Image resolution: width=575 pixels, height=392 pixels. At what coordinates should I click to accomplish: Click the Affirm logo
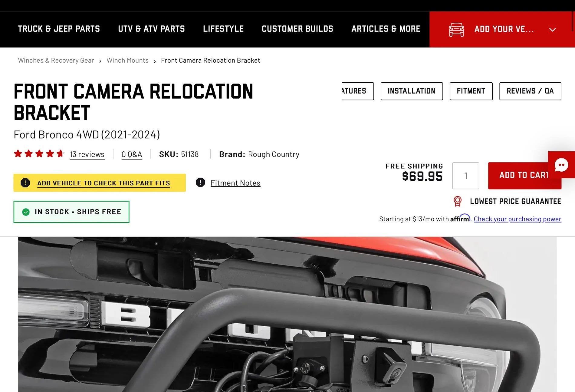pos(460,218)
